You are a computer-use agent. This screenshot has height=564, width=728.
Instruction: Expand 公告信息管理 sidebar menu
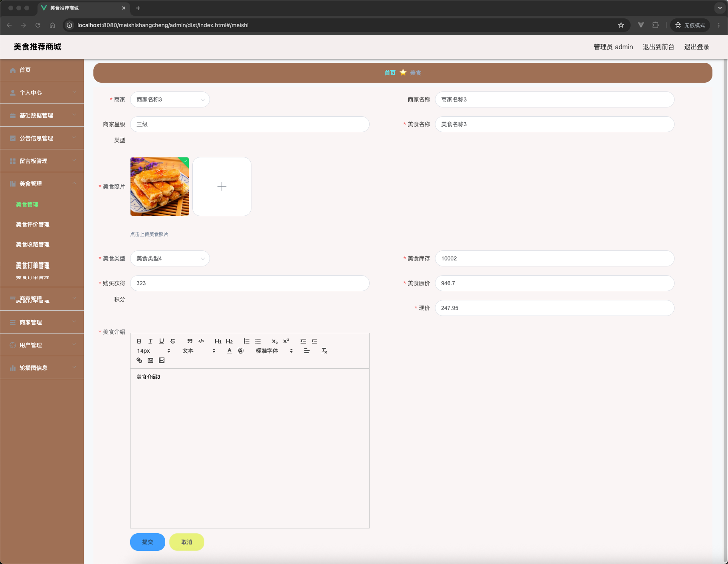click(42, 138)
